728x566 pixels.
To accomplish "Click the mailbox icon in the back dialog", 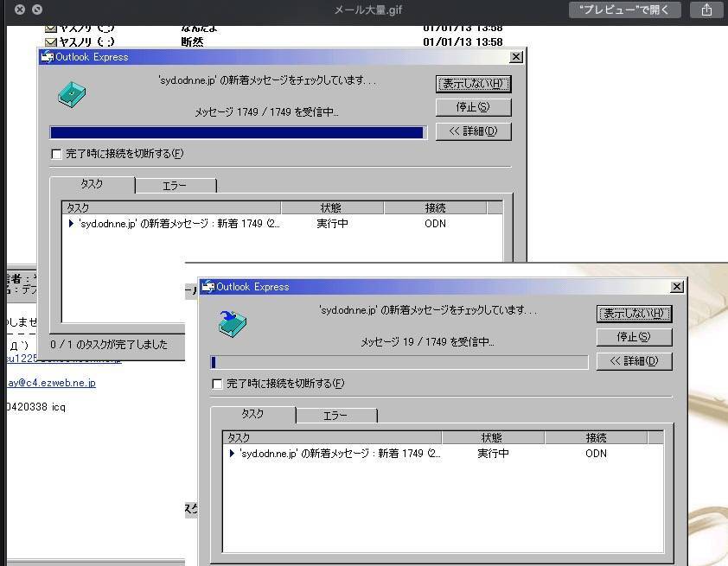I will tap(72, 94).
